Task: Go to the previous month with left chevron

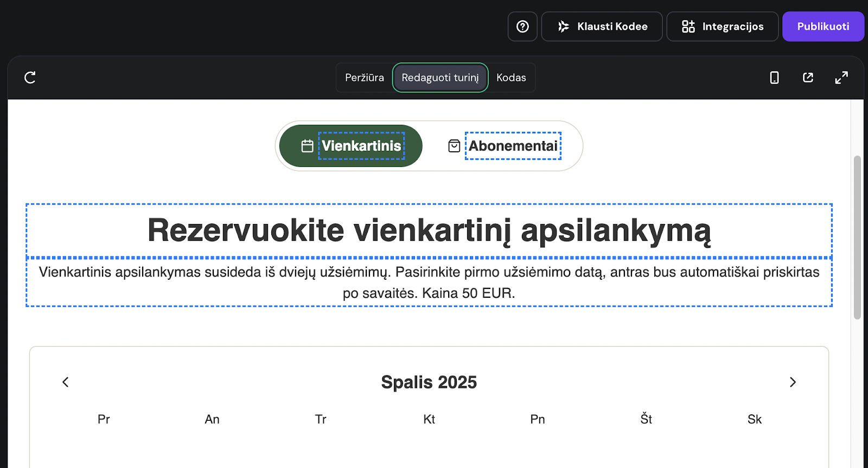Action: click(x=66, y=382)
